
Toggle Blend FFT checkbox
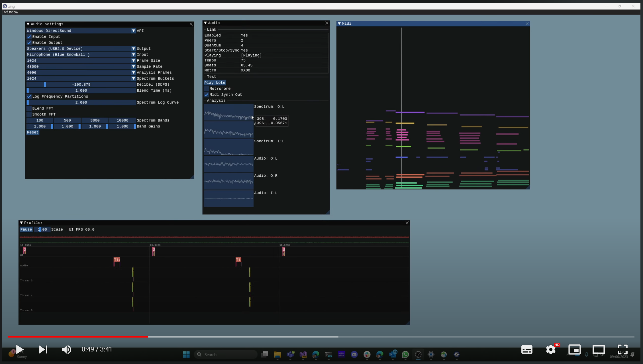pos(29,108)
